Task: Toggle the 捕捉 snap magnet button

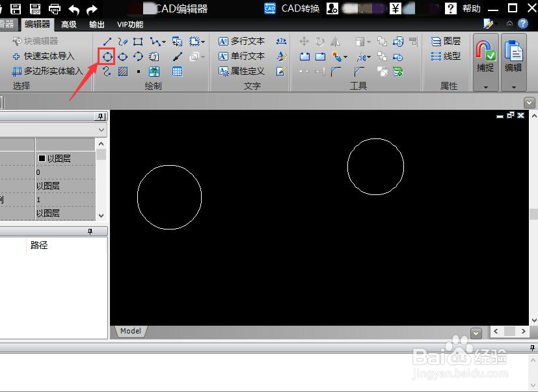Action: (x=485, y=57)
